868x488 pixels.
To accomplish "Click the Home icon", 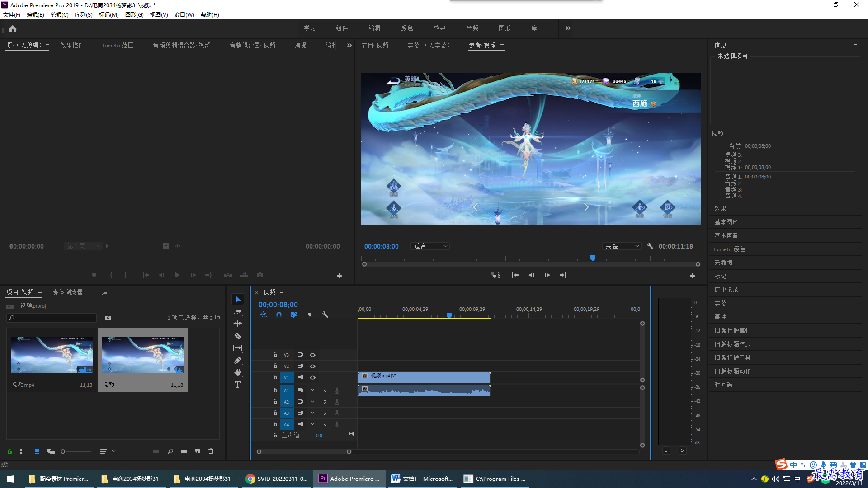I will (x=13, y=28).
